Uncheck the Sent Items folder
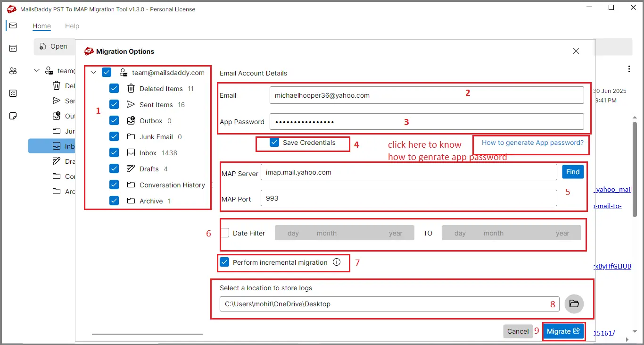 point(114,104)
